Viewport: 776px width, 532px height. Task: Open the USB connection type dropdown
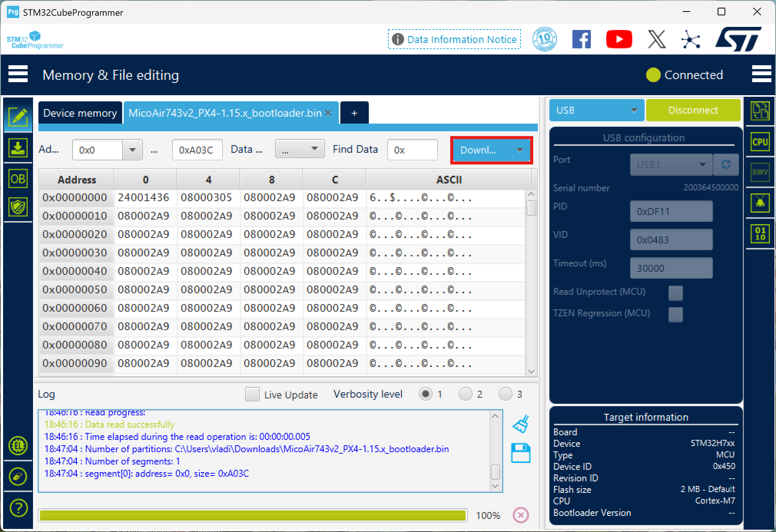596,111
